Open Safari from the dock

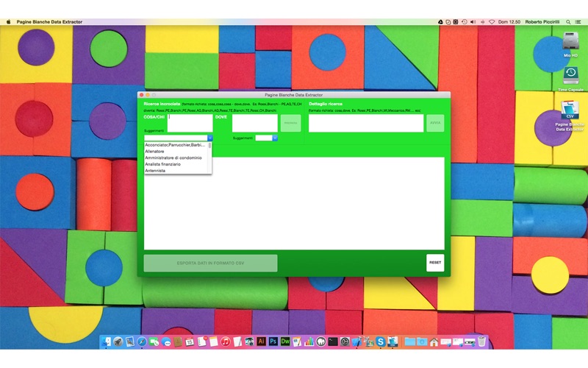click(142, 342)
